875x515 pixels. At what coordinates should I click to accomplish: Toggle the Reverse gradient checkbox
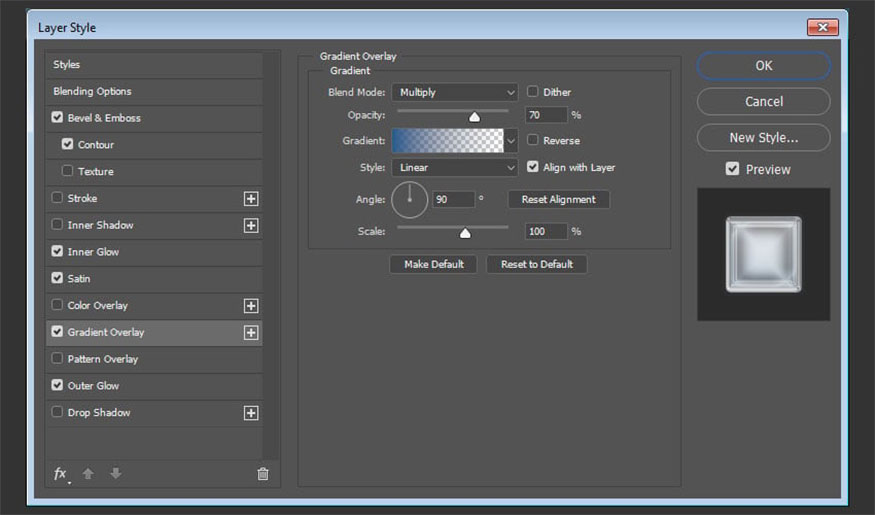533,141
